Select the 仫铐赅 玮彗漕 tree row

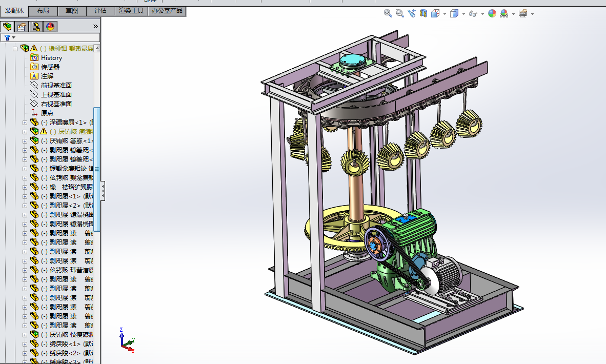click(61, 270)
